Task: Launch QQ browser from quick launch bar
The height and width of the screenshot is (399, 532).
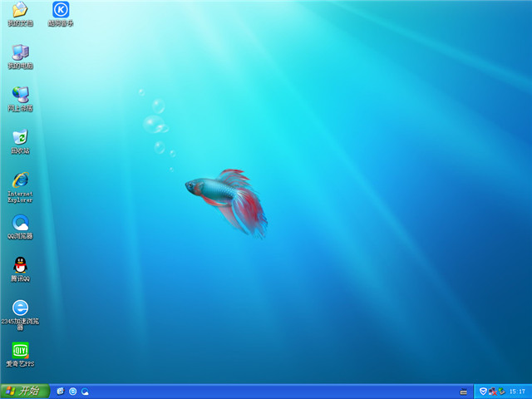Action: (x=85, y=392)
